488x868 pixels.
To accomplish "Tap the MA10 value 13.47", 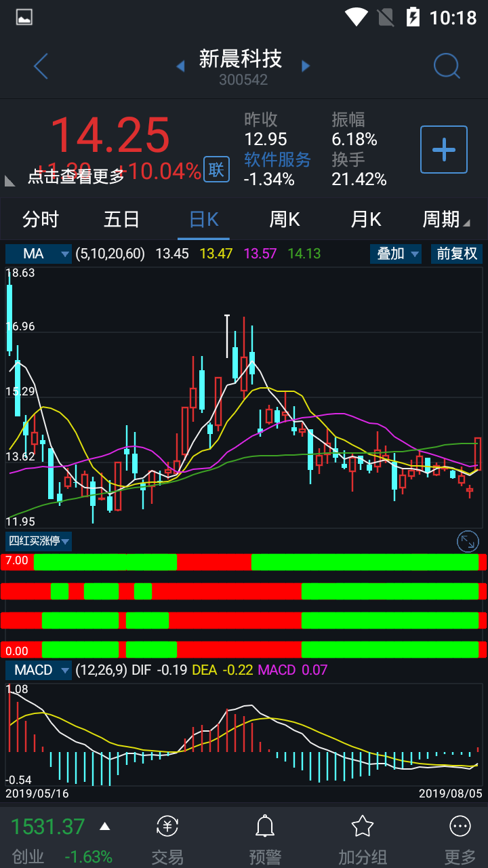I will point(216,254).
